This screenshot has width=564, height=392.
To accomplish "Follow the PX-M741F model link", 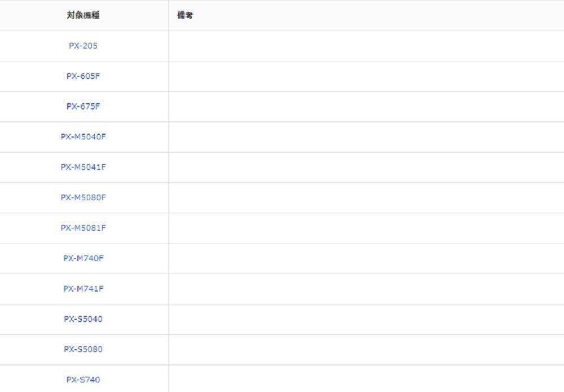I will click(83, 289).
